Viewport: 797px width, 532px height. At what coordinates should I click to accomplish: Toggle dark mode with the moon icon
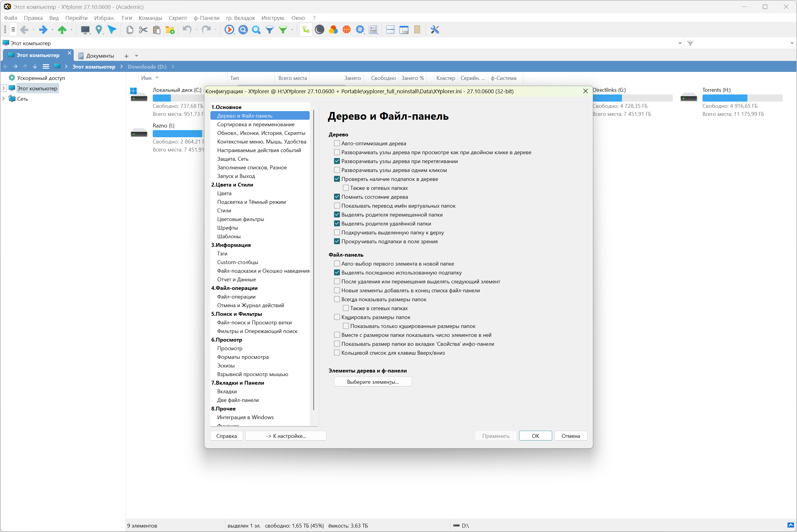[x=319, y=30]
